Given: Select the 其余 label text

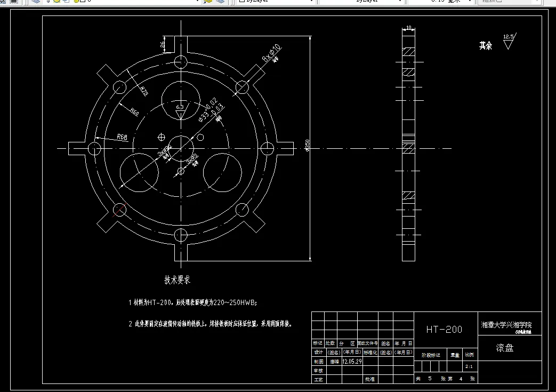Looking at the screenshot, I should 486,45.
